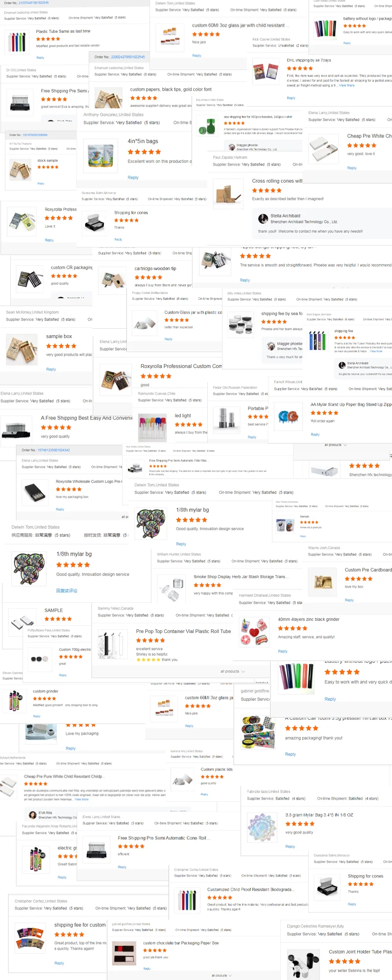This screenshot has height=980, width=392.
Task: Click Reply under 4in*5in bags review
Action: 133,177
